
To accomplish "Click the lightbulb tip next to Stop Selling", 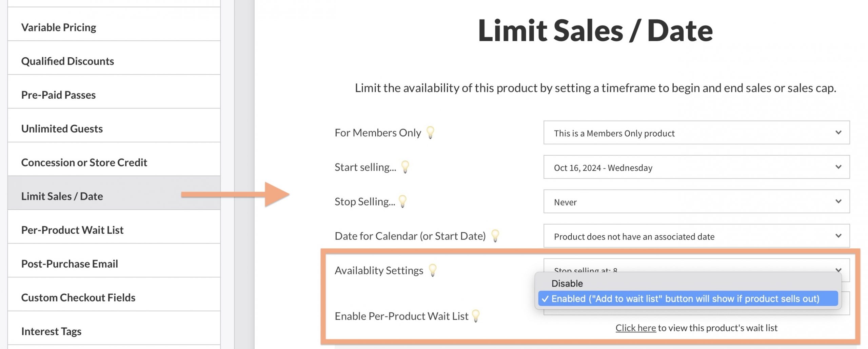I will (402, 201).
